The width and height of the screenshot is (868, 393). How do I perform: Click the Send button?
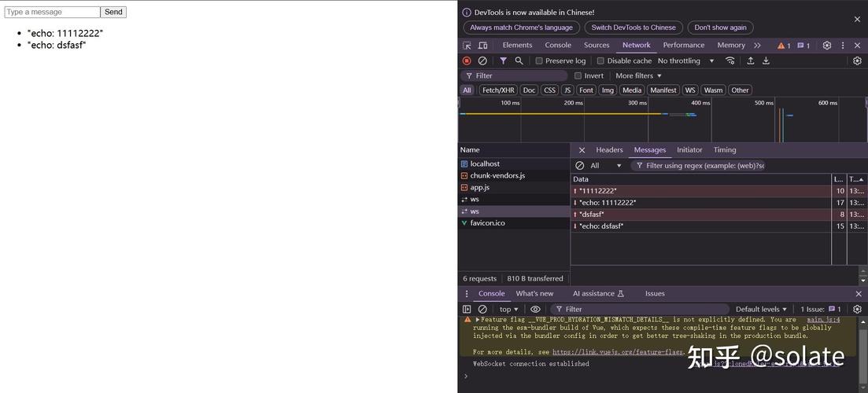click(113, 12)
